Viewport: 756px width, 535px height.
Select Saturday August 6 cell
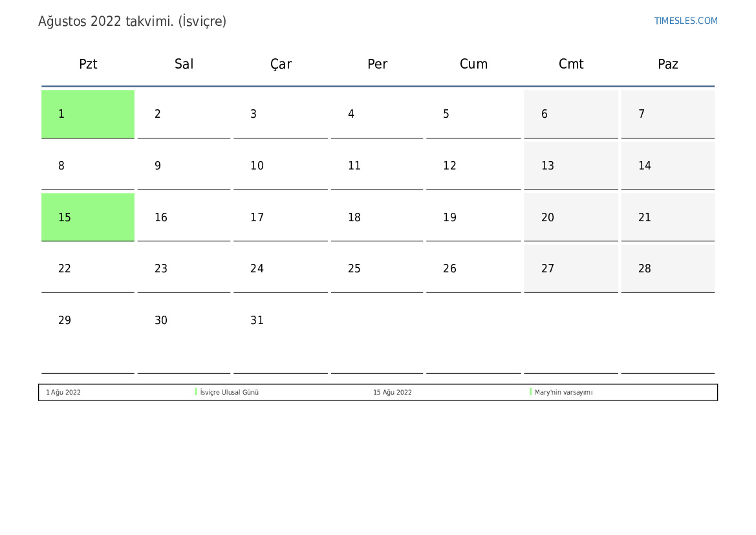[571, 114]
